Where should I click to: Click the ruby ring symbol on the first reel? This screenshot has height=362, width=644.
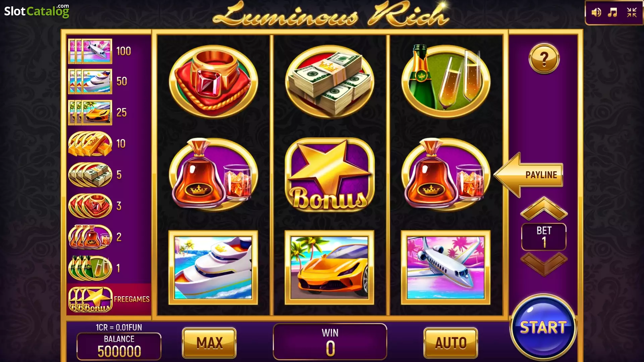click(x=213, y=81)
